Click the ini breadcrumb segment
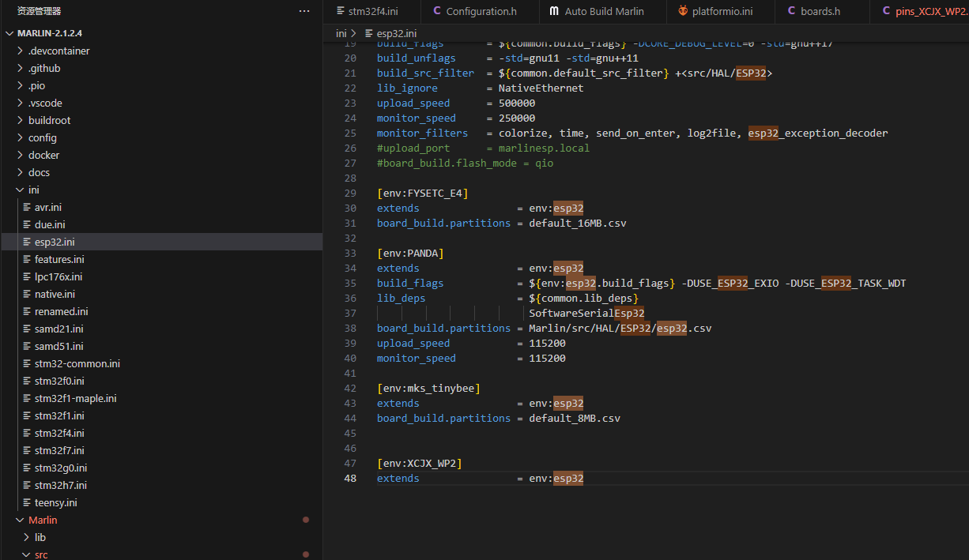The width and height of the screenshot is (969, 560). pyautogui.click(x=341, y=33)
